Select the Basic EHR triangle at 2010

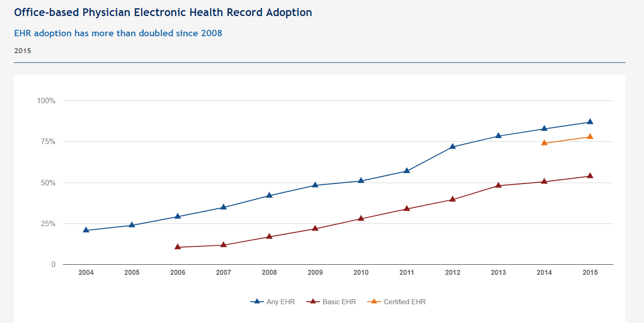361,218
